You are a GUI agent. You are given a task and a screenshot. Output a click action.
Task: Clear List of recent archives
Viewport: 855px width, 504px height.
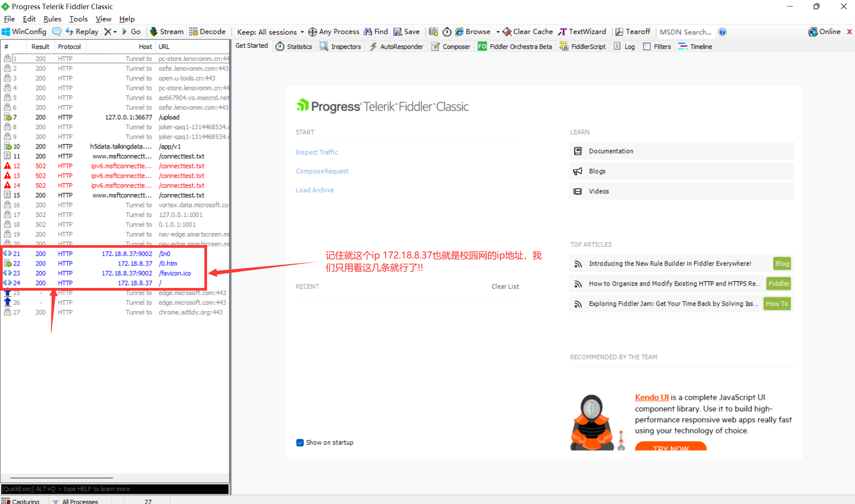[x=505, y=286]
